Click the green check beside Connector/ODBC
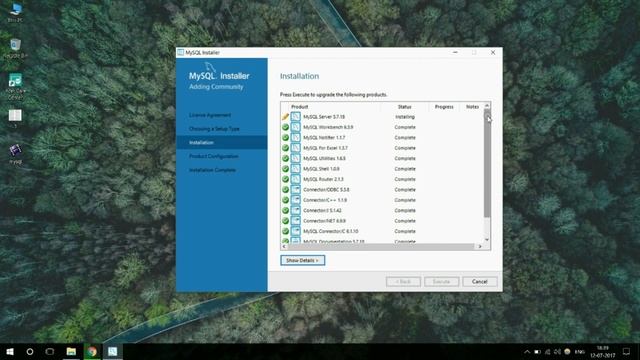Viewport: 640px width, 360px height. (285, 190)
